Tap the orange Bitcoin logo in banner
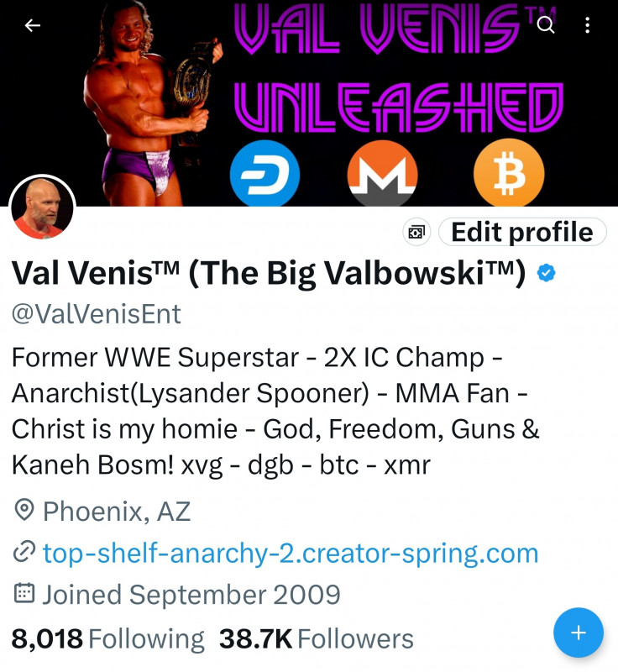 tap(509, 173)
